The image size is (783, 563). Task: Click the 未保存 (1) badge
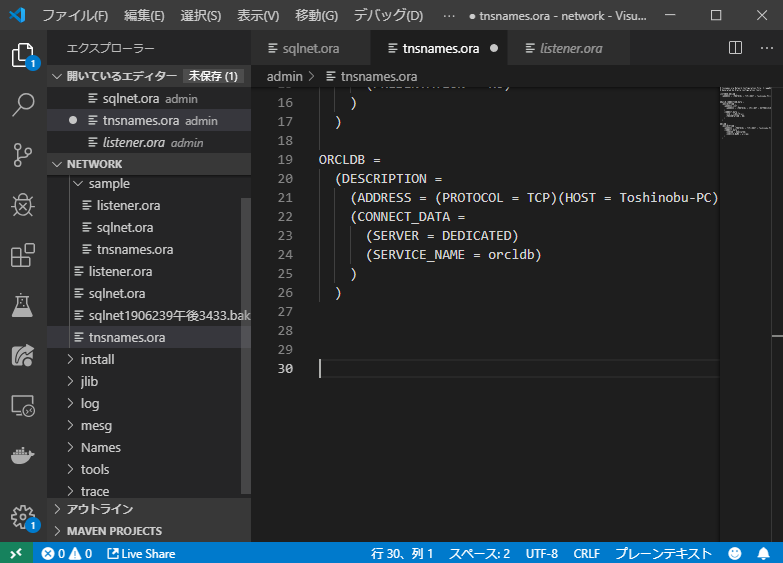pyautogui.click(x=213, y=76)
